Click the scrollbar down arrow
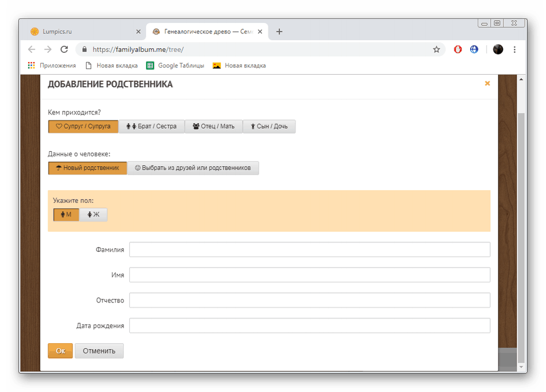This screenshot has height=392, width=546. [x=521, y=367]
